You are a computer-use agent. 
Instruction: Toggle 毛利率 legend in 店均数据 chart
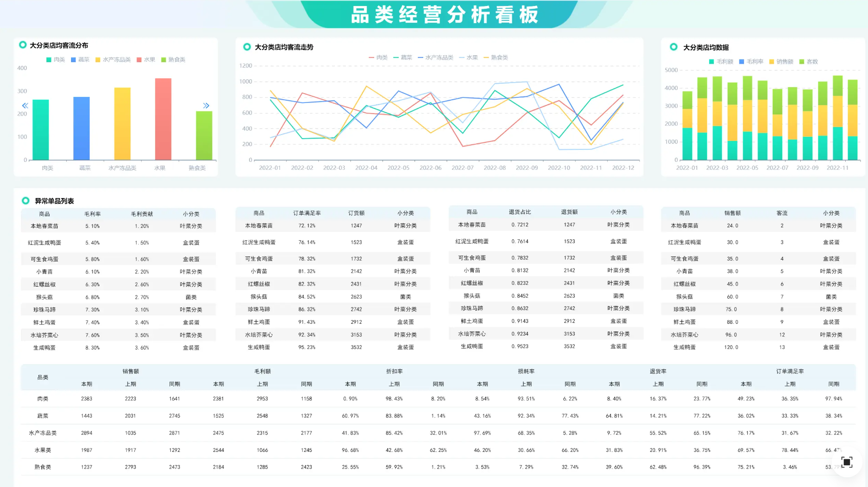point(751,62)
